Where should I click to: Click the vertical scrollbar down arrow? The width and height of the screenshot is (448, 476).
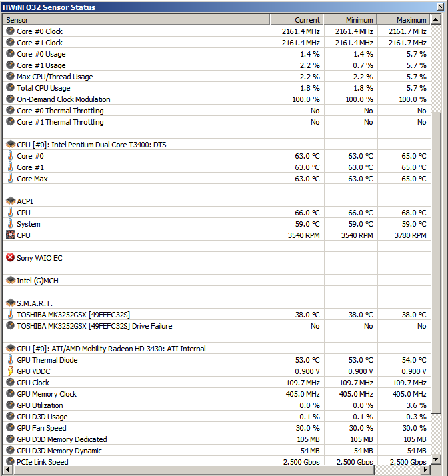click(x=437, y=459)
